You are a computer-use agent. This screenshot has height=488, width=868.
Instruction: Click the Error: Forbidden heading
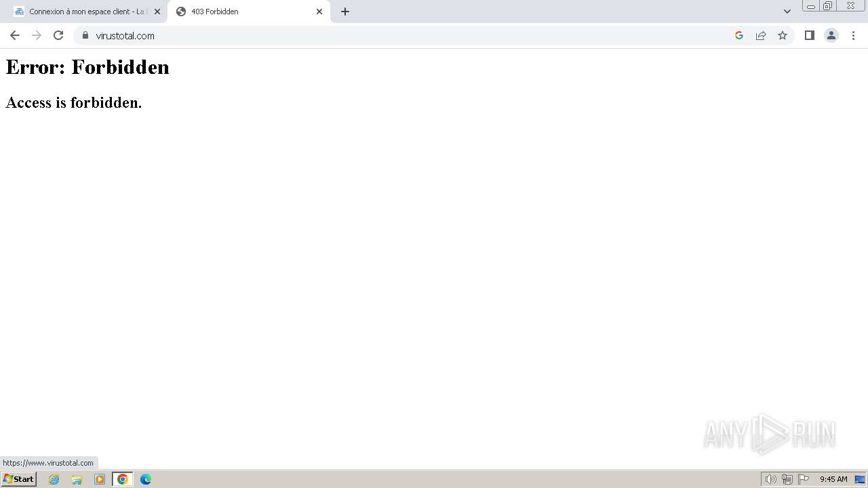tap(87, 67)
